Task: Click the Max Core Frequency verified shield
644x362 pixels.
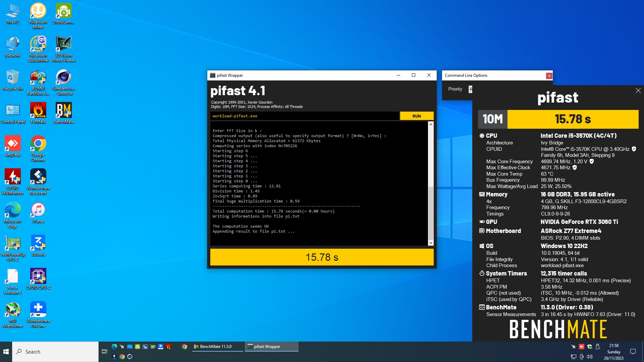Action: pyautogui.click(x=592, y=161)
